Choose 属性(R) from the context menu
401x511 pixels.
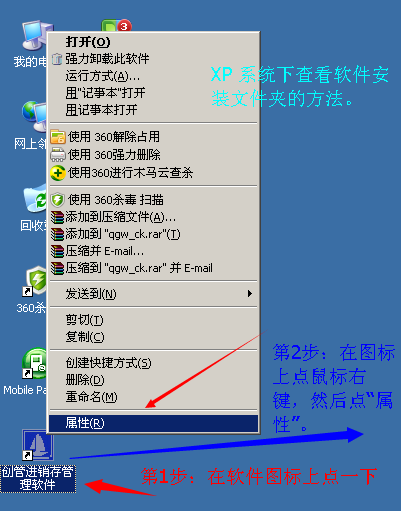[153, 423]
